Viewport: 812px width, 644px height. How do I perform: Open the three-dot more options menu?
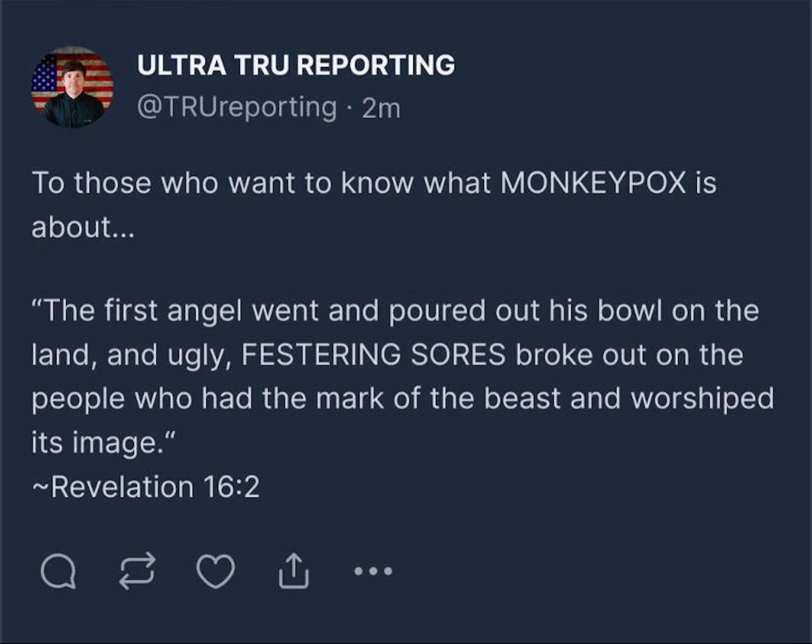click(x=373, y=571)
